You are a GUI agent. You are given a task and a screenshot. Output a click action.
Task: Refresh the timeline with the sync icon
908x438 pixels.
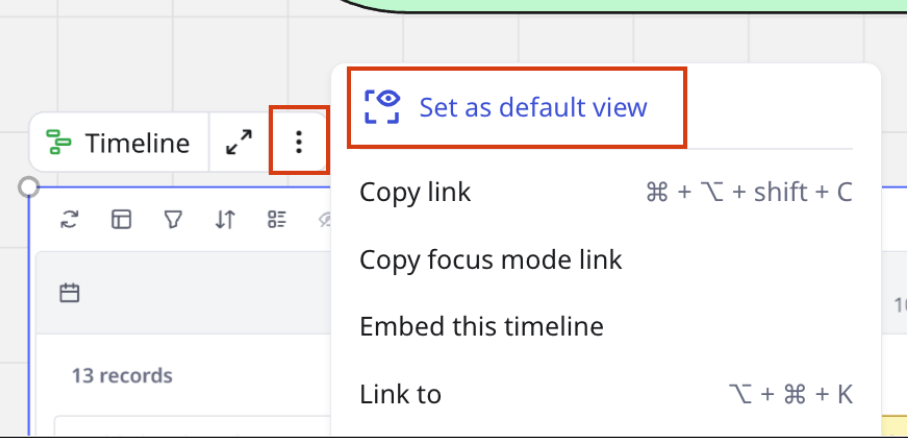pos(69,220)
